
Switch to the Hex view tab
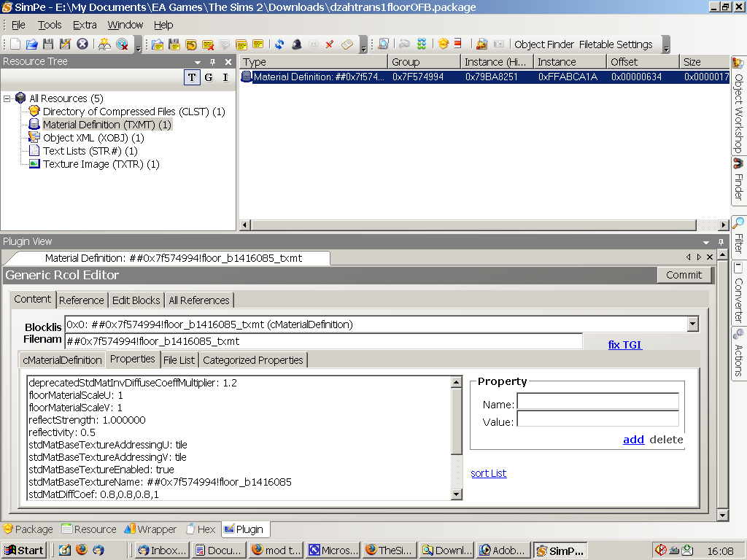201,529
